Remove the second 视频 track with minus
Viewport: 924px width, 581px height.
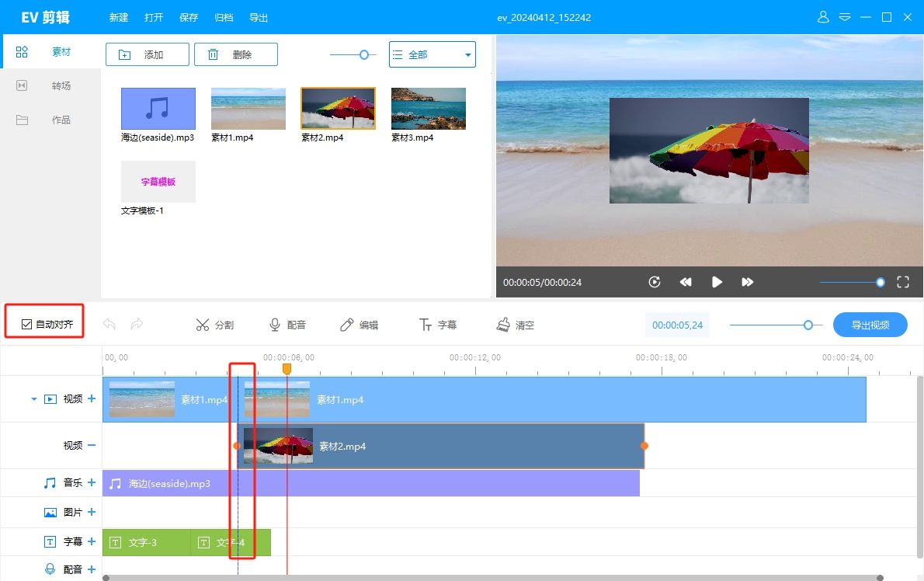tap(92, 445)
